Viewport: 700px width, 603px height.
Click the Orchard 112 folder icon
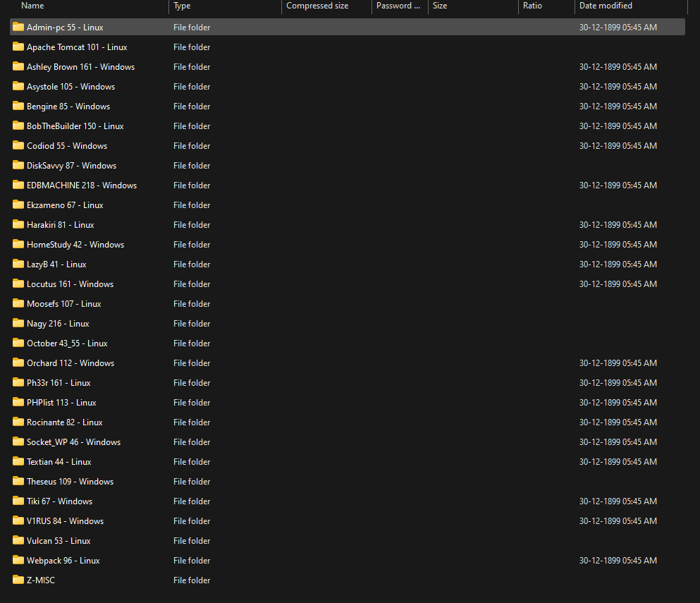tap(18, 363)
